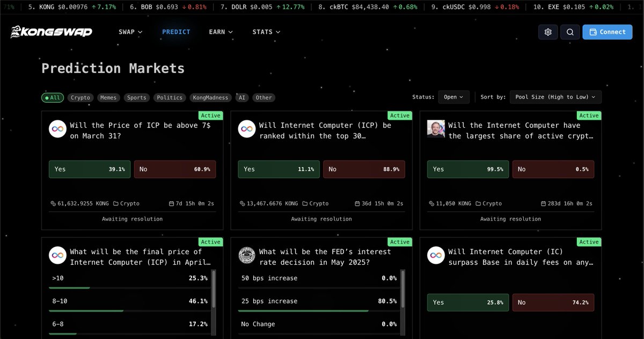Open the Sort by Pool Size dropdown

(x=555, y=97)
